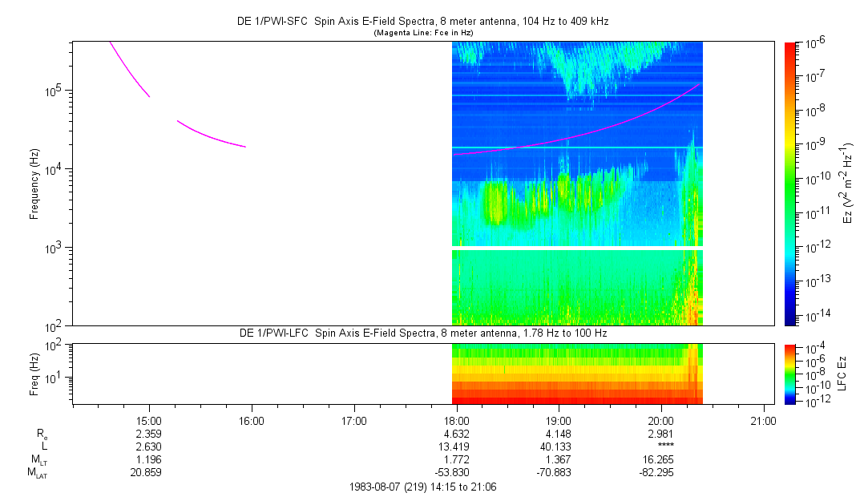Click the MLT value 16.265

[660, 460]
